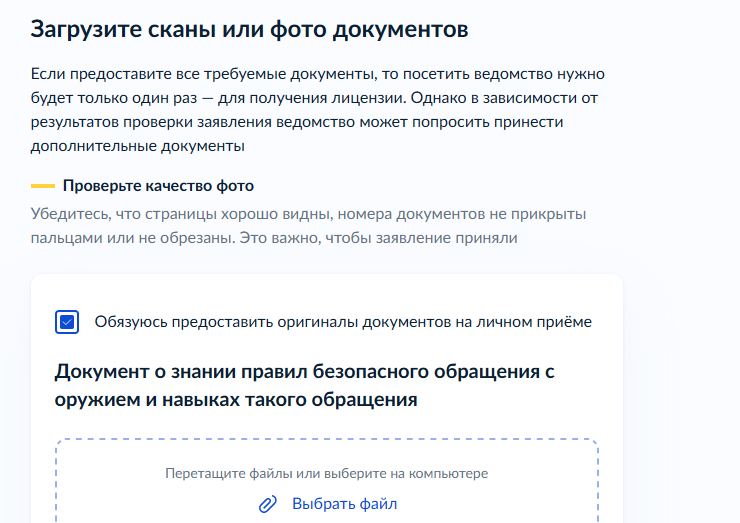Click the paperclip attach icon
Image resolution: width=740 pixels, height=523 pixels.
[268, 504]
